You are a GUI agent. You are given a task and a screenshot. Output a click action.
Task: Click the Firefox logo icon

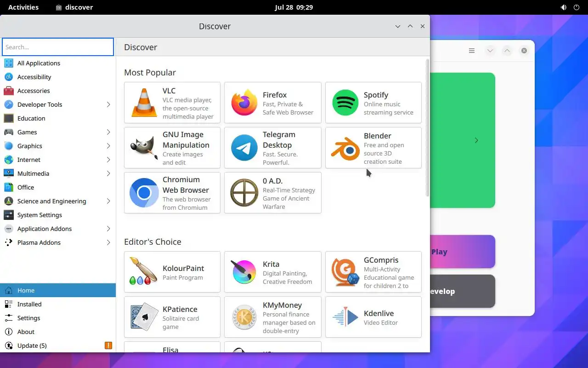tap(244, 103)
